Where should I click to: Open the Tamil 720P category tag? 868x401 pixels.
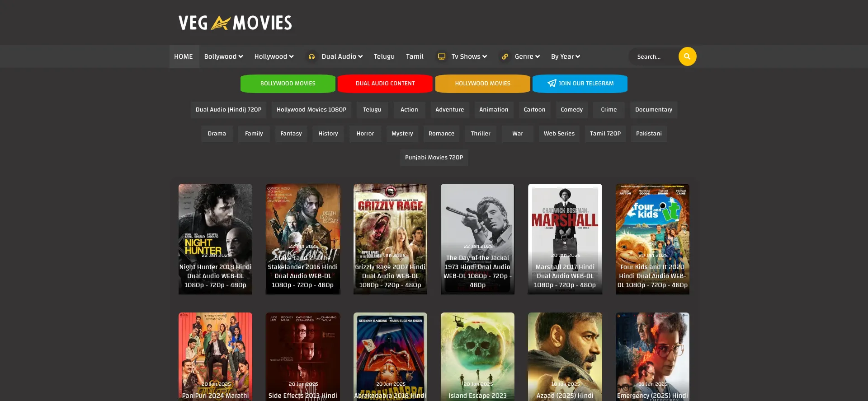605,134
